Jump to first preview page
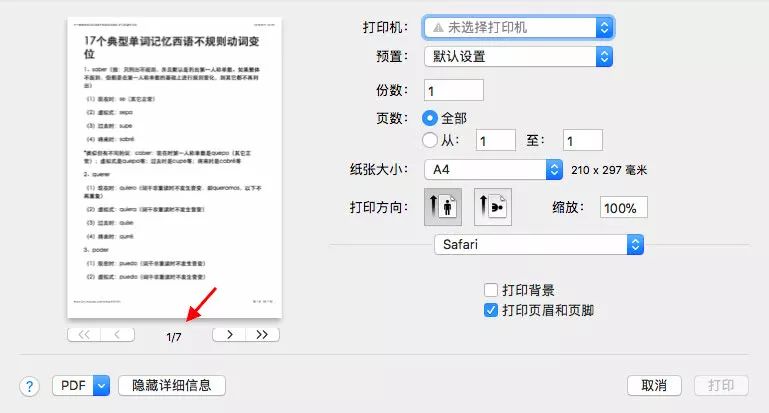Viewport: 769px width, 413px height. [x=83, y=335]
